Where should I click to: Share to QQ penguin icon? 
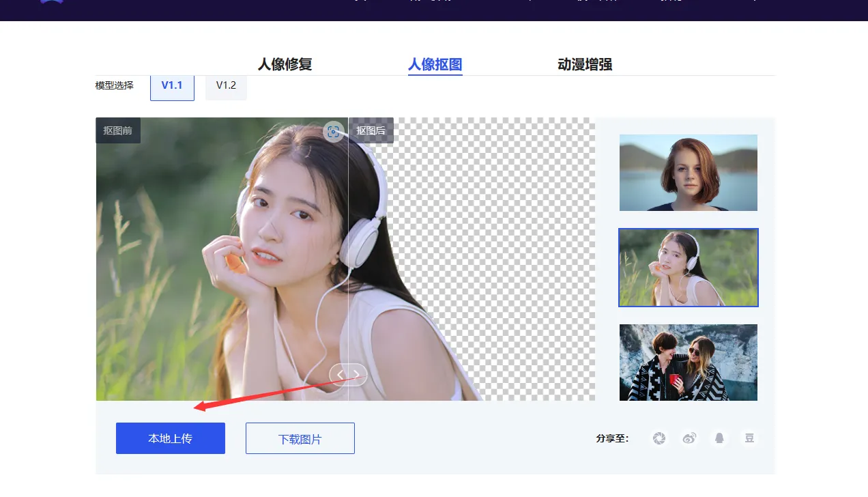point(719,438)
